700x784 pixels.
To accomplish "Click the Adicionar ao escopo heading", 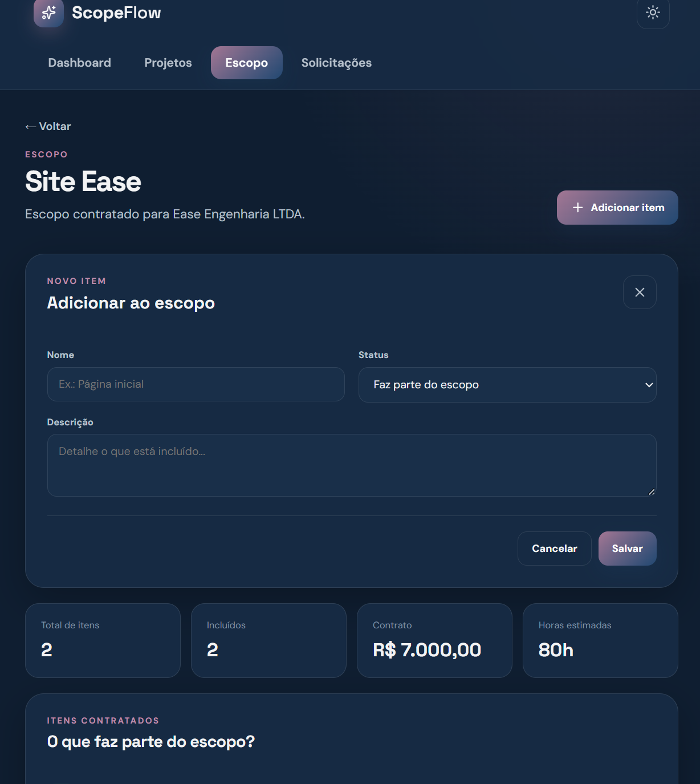I will [131, 303].
